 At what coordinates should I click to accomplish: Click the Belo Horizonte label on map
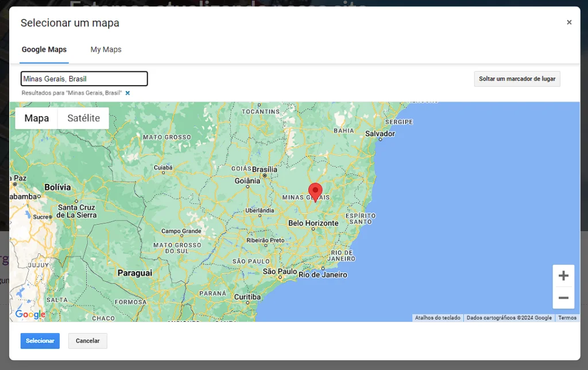pos(313,223)
